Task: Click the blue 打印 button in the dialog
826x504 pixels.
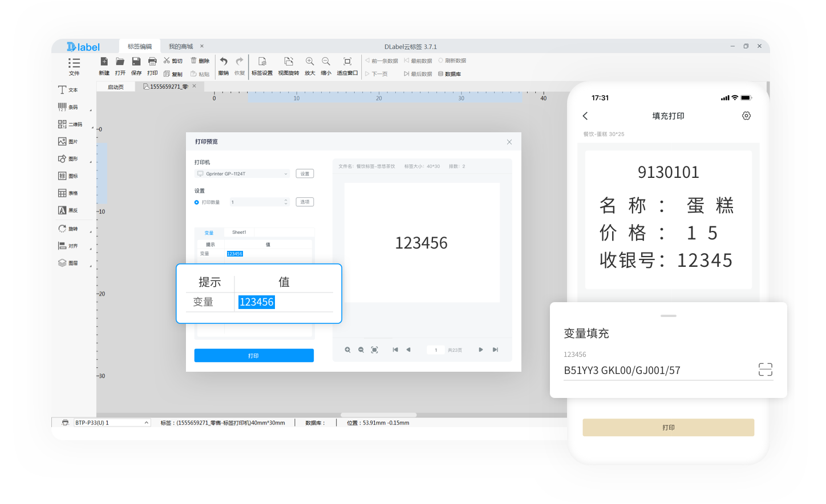Action: point(254,355)
